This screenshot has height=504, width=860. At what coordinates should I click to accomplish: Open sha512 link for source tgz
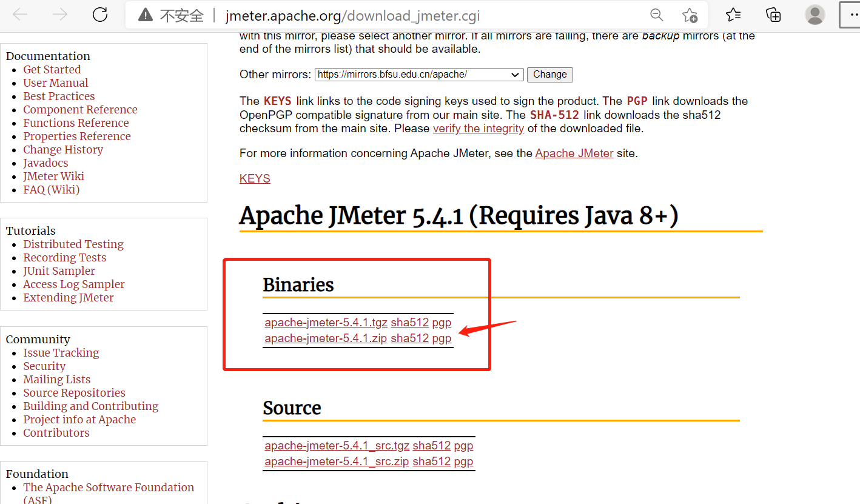coord(432,446)
